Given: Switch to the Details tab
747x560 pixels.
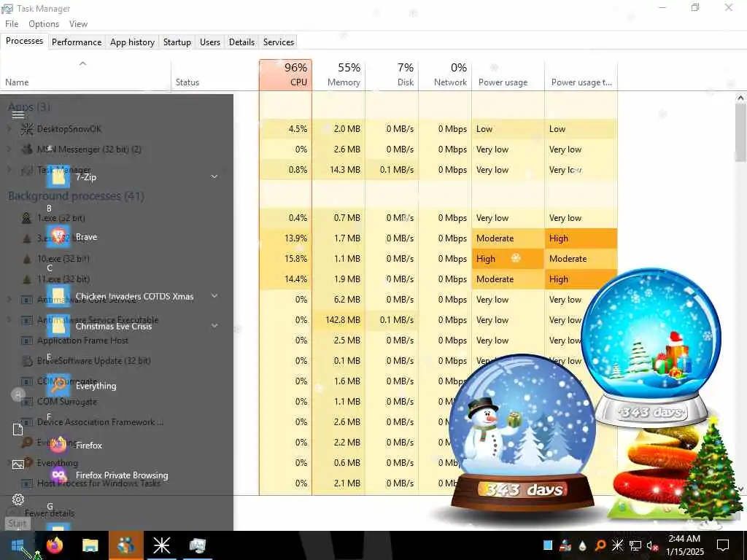Looking at the screenshot, I should pos(241,42).
